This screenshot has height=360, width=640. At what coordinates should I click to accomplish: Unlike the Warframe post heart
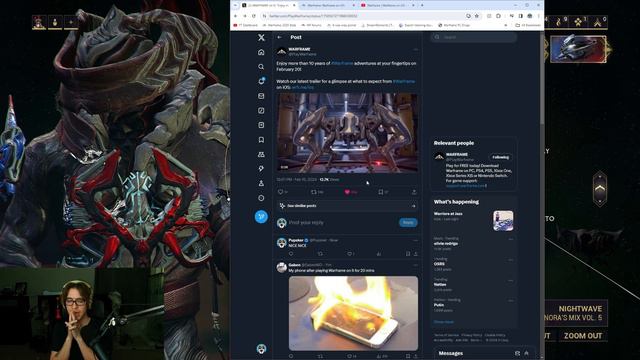(x=347, y=191)
